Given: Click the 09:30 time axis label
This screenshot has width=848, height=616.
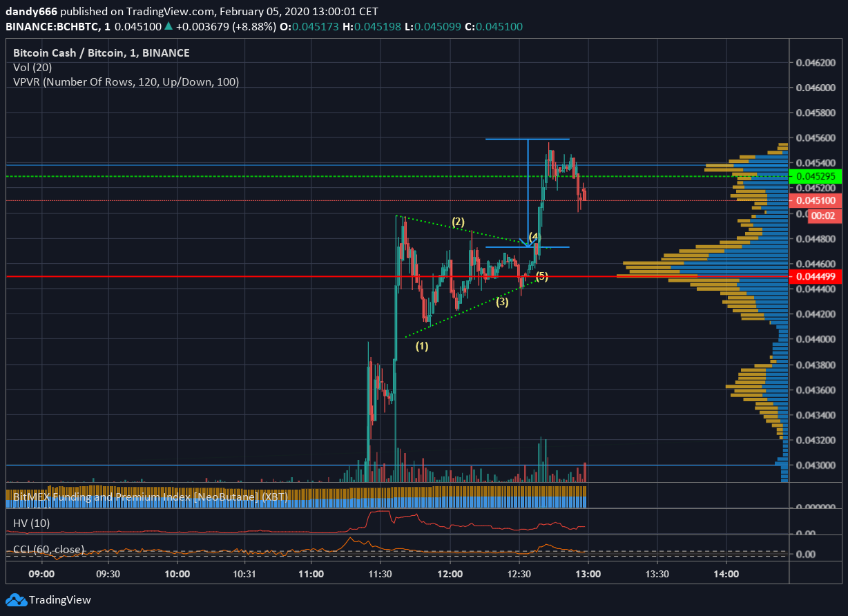Looking at the screenshot, I should tap(108, 574).
